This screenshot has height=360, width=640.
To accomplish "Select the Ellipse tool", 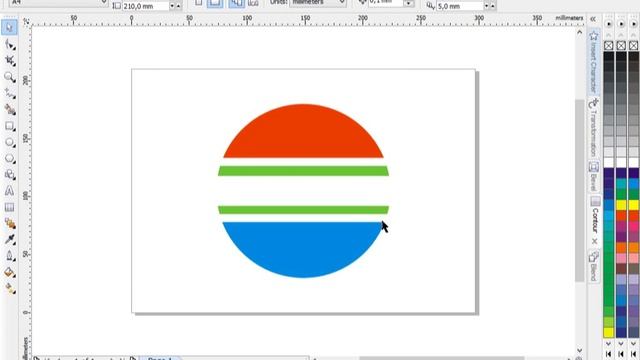I will click(x=9, y=142).
